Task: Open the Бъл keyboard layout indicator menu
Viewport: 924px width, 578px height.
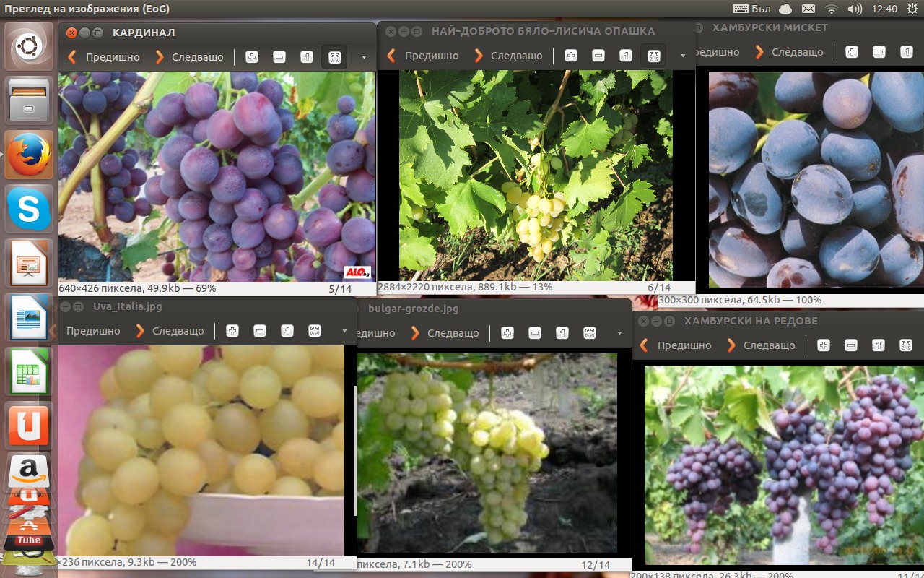Action: pyautogui.click(x=749, y=9)
